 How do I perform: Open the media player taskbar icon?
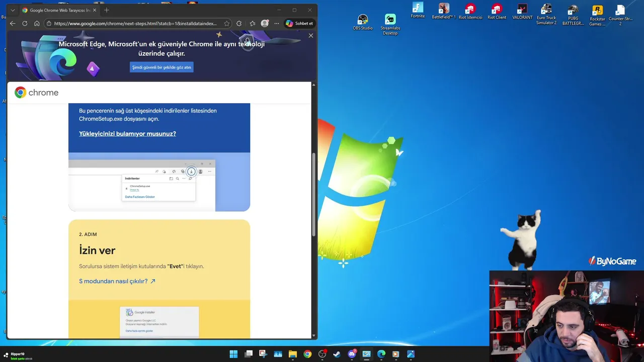[396, 354]
